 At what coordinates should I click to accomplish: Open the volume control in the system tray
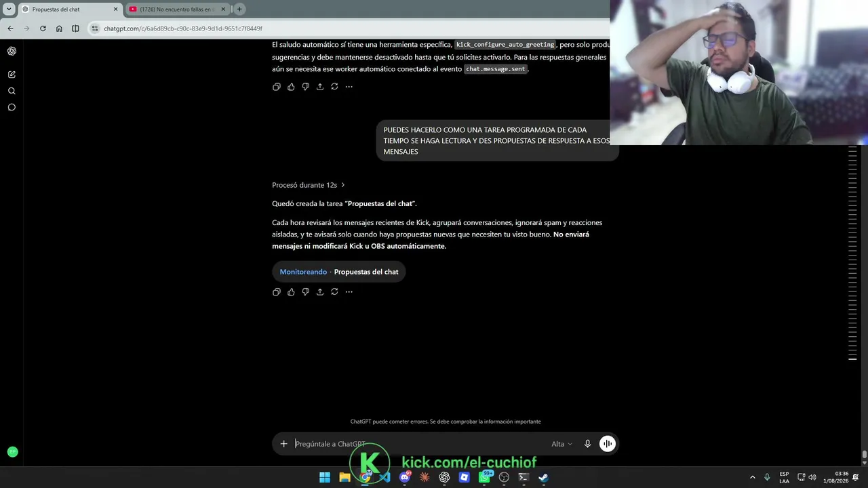click(x=812, y=477)
